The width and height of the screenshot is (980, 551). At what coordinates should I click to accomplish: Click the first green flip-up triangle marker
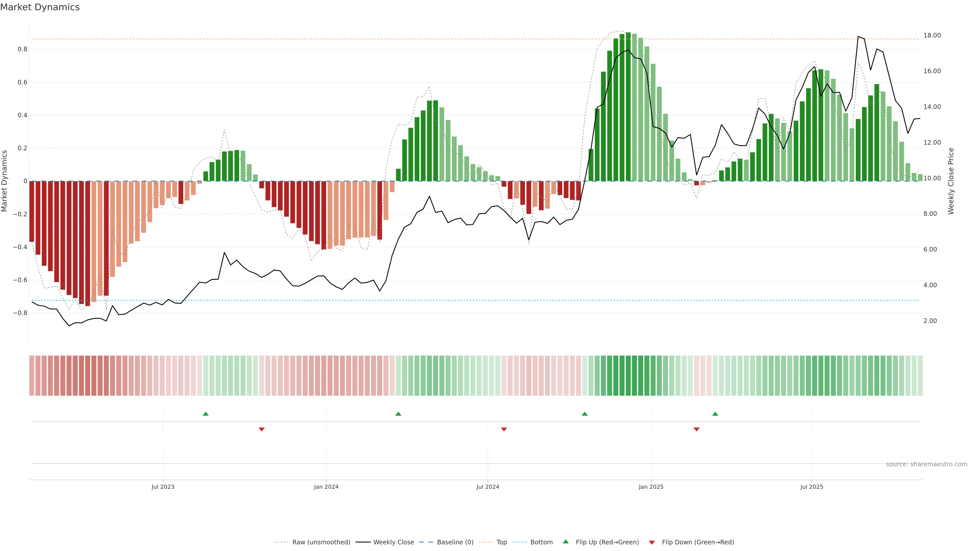205,414
